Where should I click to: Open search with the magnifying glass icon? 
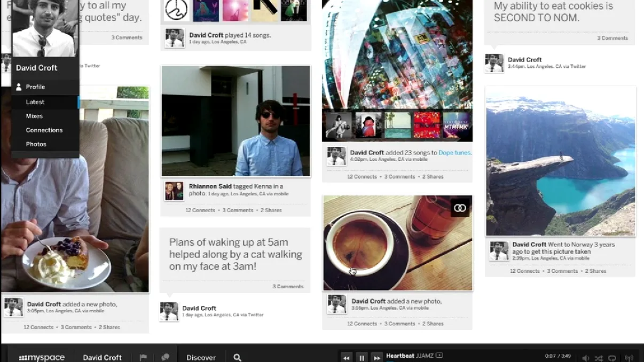click(x=237, y=357)
